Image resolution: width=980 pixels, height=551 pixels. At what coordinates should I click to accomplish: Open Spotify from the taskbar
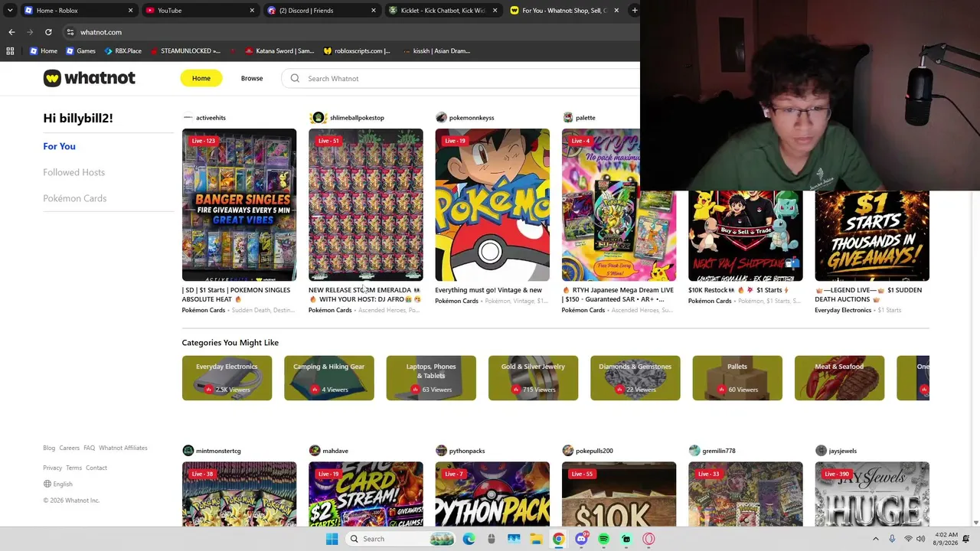[x=603, y=539]
